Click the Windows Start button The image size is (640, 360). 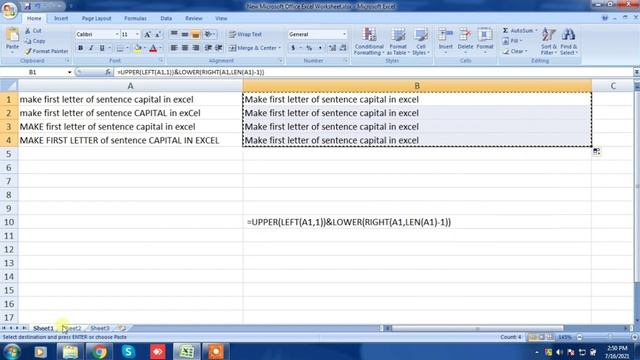pyautogui.click(x=12, y=351)
